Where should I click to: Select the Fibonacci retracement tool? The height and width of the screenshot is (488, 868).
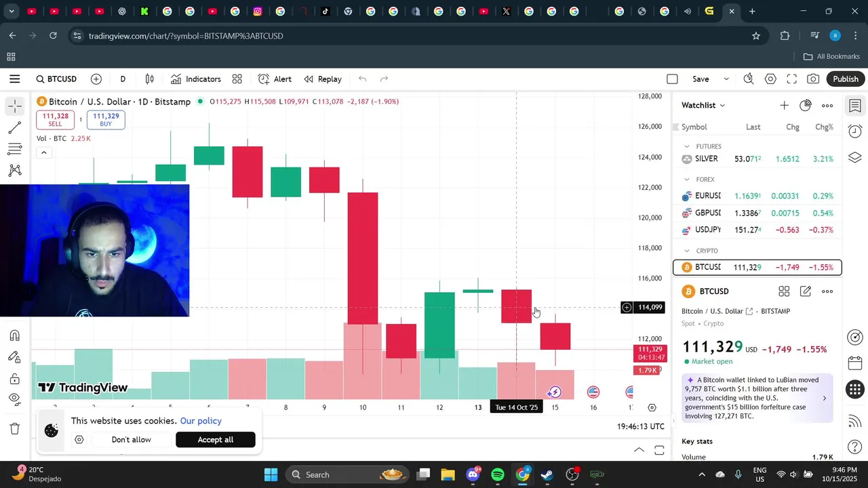[x=15, y=149]
